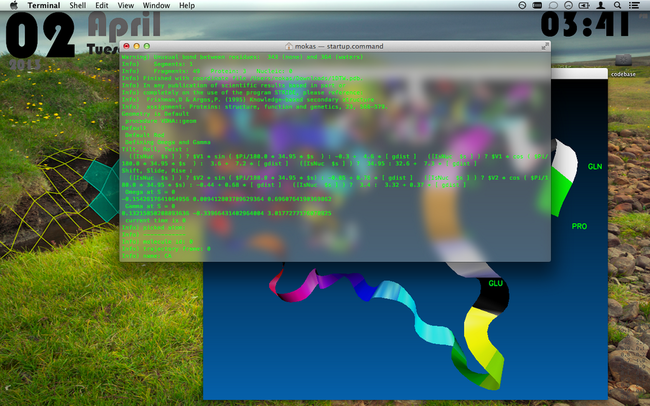Click the startup.command document proxy icon
This screenshot has width=650, height=406.
point(289,46)
